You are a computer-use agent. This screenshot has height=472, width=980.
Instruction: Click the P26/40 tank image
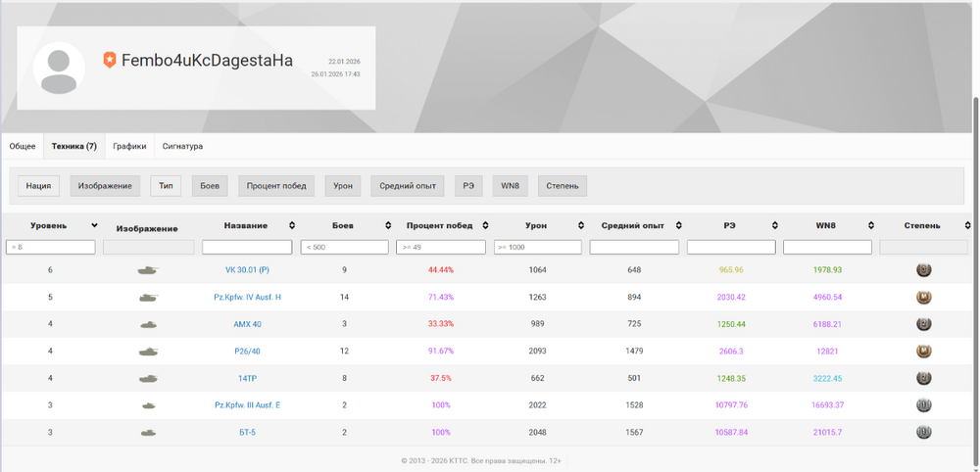click(x=148, y=352)
